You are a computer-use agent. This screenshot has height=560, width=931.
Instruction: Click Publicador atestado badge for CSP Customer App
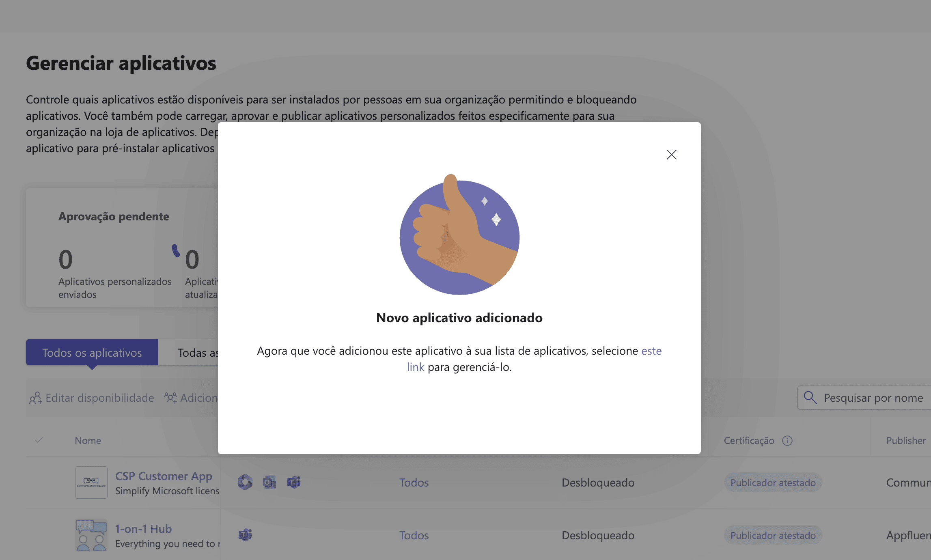(x=773, y=482)
